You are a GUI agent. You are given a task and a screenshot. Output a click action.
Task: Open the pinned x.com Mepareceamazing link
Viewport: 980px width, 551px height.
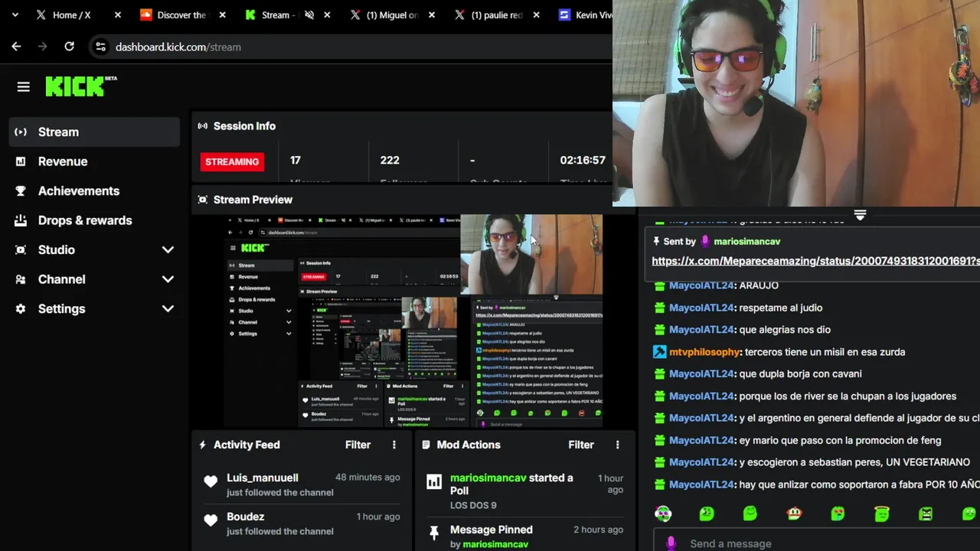(815, 261)
